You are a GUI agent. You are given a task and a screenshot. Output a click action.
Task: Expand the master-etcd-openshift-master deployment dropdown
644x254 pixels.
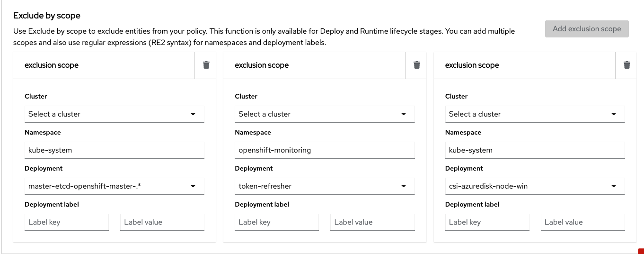[x=114, y=186]
